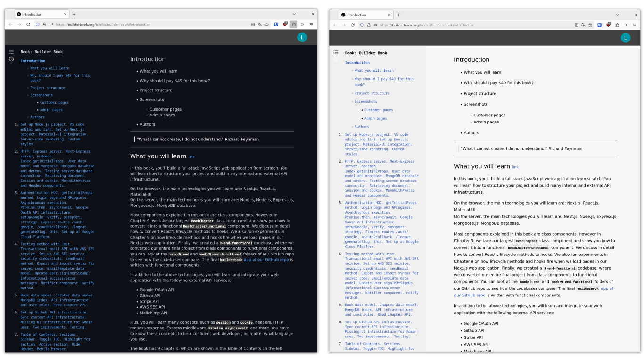The height and width of the screenshot is (362, 644).
Task: Click 'Authors' bullet in dark content list
Action: coord(148,124)
